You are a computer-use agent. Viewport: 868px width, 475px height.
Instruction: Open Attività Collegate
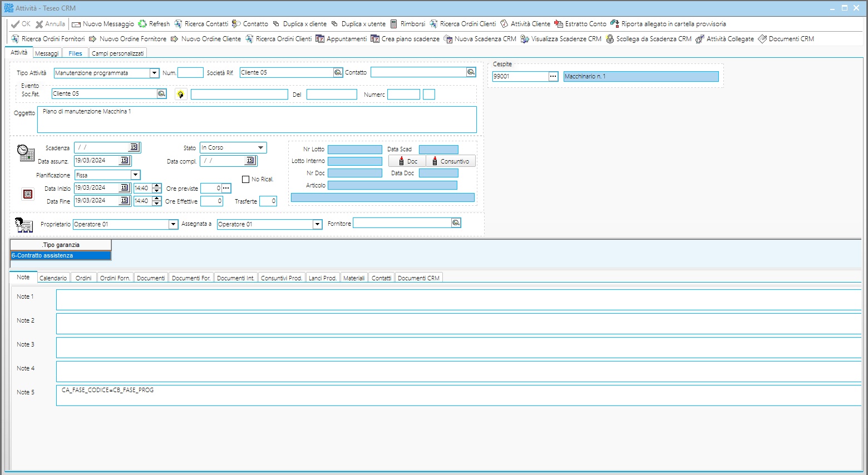[x=725, y=39]
